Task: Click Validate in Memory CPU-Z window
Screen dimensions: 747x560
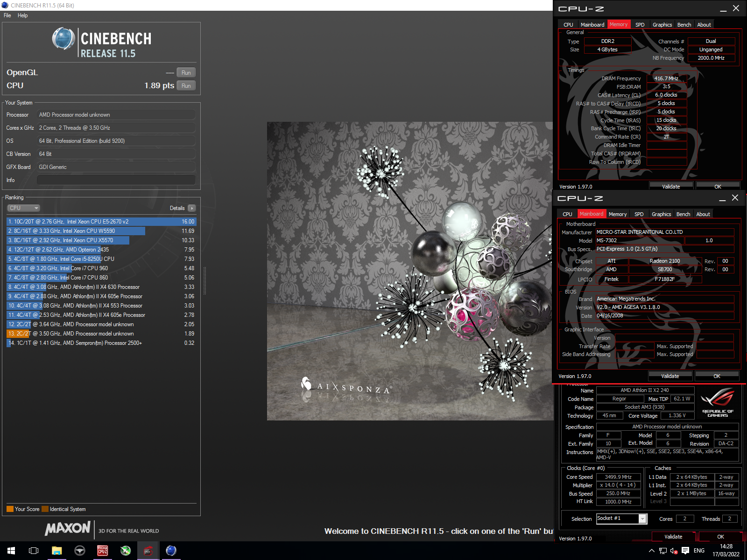Action: click(671, 186)
